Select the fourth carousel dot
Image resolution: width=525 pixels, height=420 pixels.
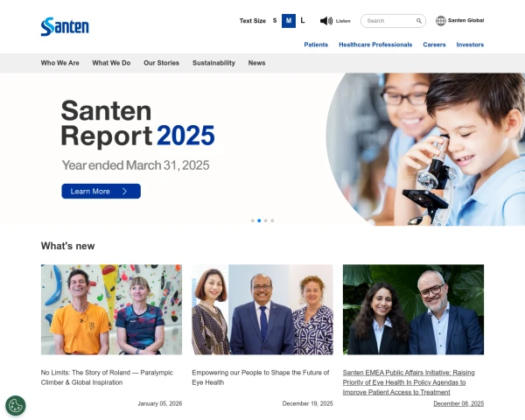272,220
